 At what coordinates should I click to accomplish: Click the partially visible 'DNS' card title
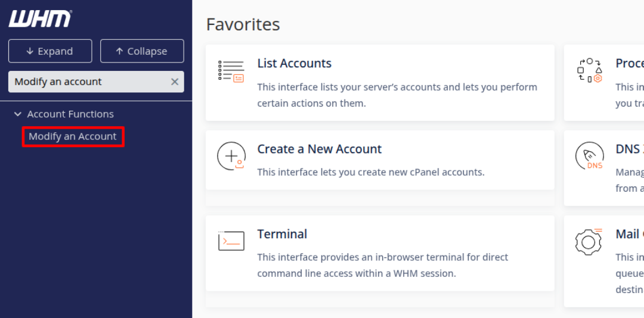coord(630,149)
